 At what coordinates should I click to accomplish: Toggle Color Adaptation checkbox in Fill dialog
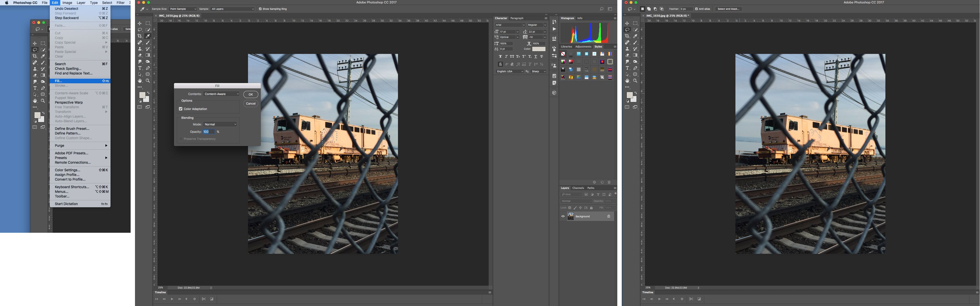coord(181,109)
